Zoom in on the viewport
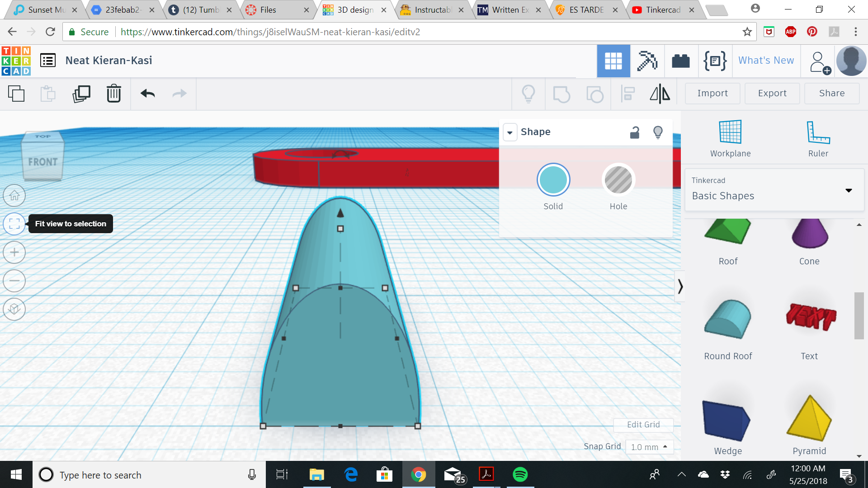 tap(14, 252)
